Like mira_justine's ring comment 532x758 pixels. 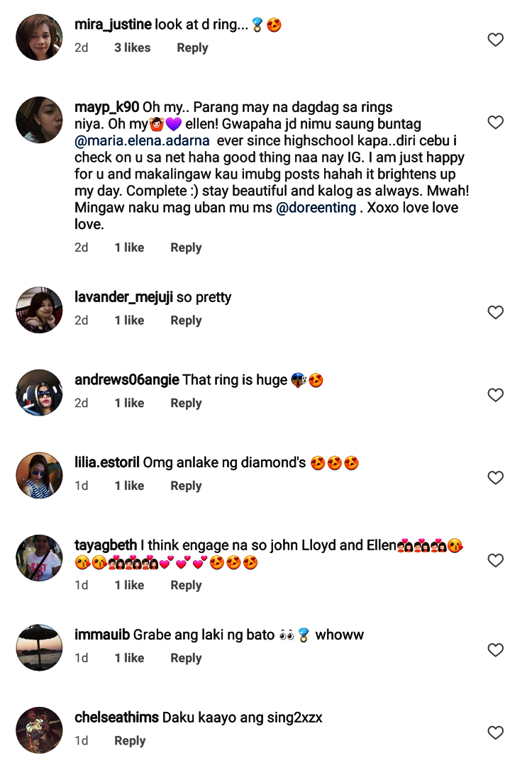pyautogui.click(x=496, y=40)
